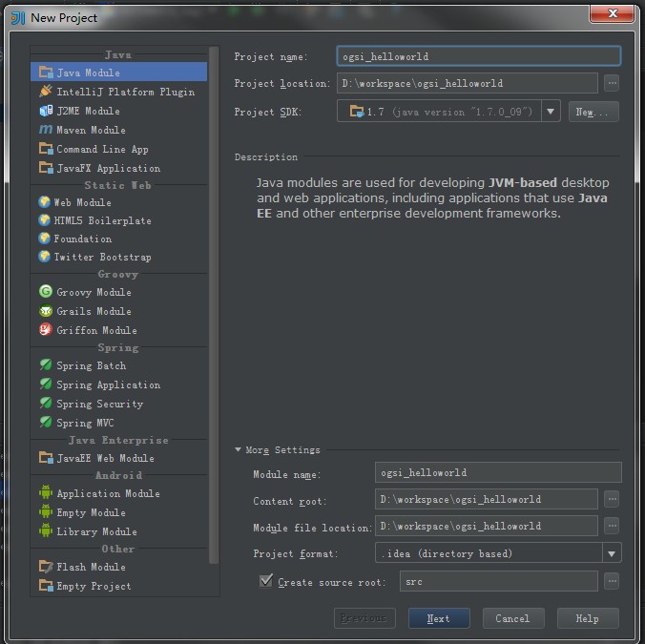645x644 pixels.
Task: Click the disabled Previous button
Action: [364, 618]
